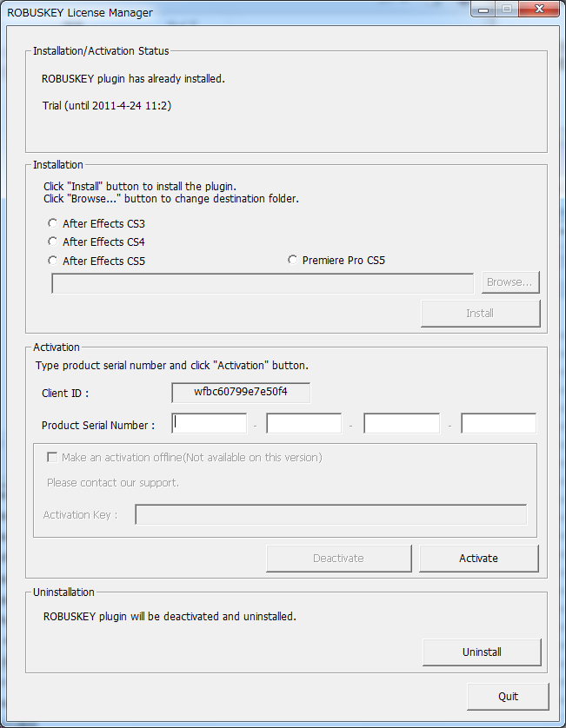Click 'Product Serial Number :' label

pos(98,426)
